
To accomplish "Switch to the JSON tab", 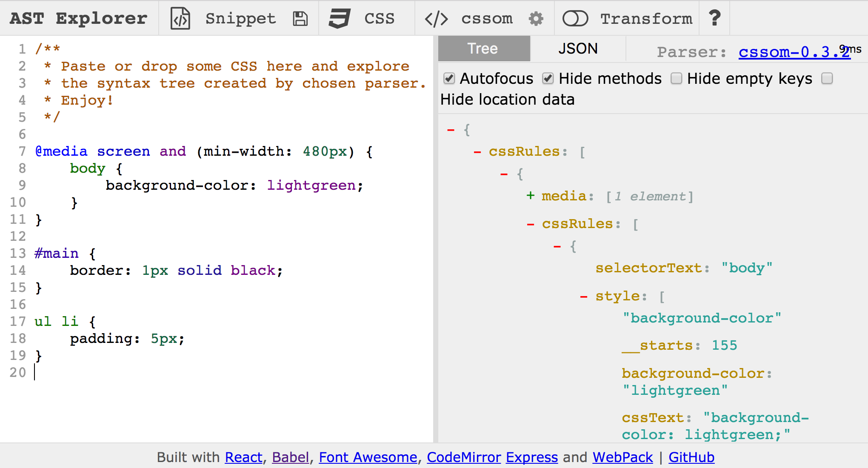I will tap(578, 49).
